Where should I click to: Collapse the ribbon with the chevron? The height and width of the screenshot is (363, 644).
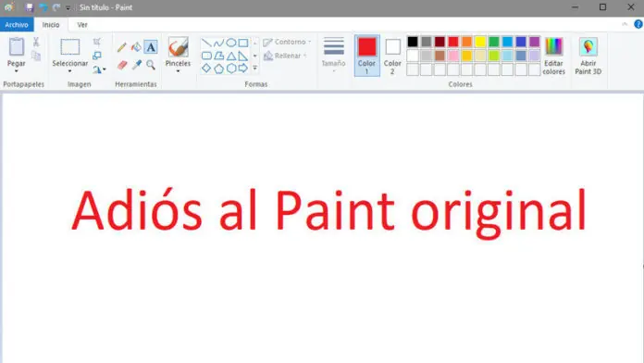[x=625, y=24]
